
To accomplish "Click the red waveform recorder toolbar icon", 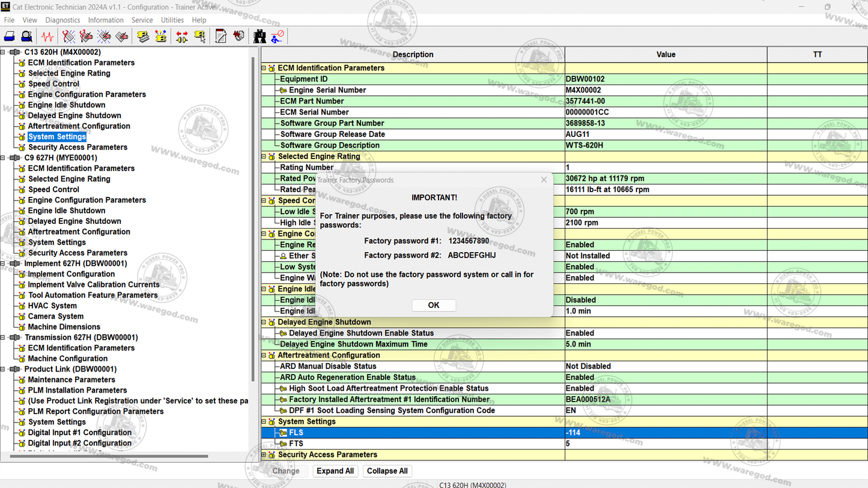I will click(239, 37).
